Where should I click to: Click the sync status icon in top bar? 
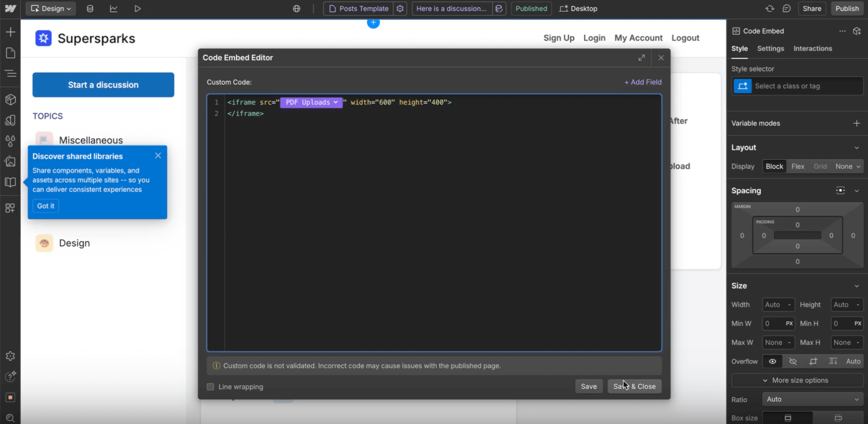[x=770, y=9]
